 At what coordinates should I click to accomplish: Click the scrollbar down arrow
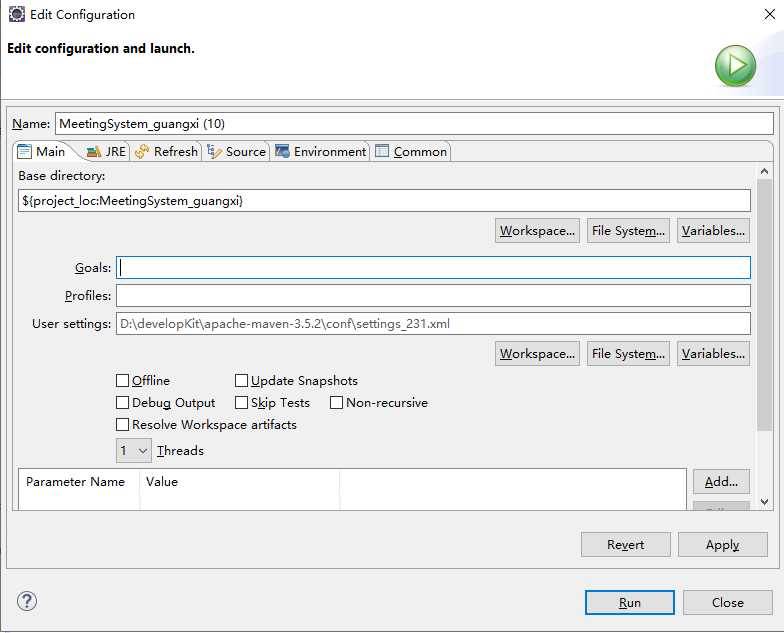tap(764, 502)
